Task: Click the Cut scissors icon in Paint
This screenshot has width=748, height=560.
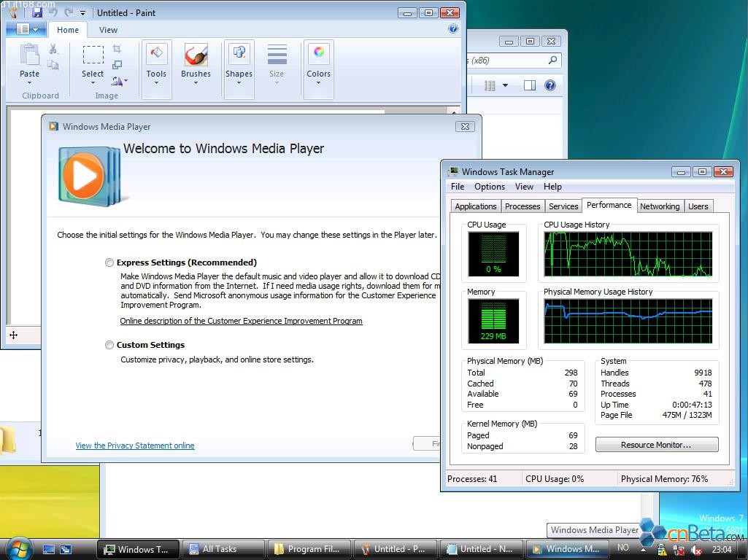Action: tap(53, 49)
